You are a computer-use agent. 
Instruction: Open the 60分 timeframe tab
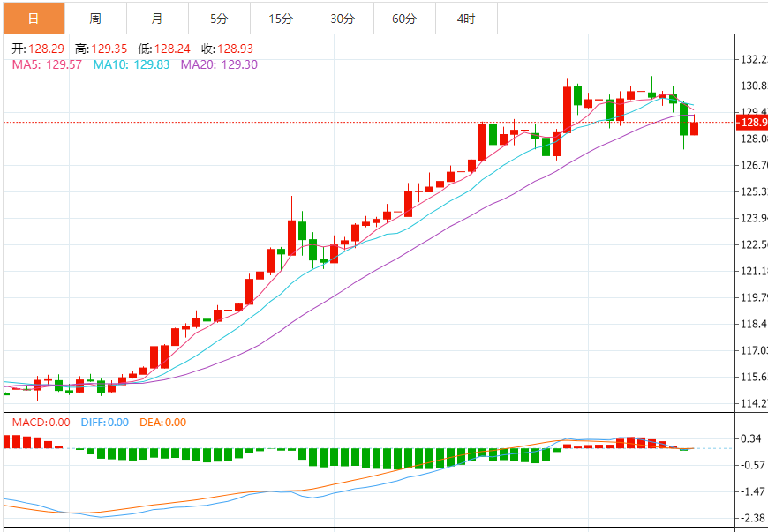[x=404, y=19]
